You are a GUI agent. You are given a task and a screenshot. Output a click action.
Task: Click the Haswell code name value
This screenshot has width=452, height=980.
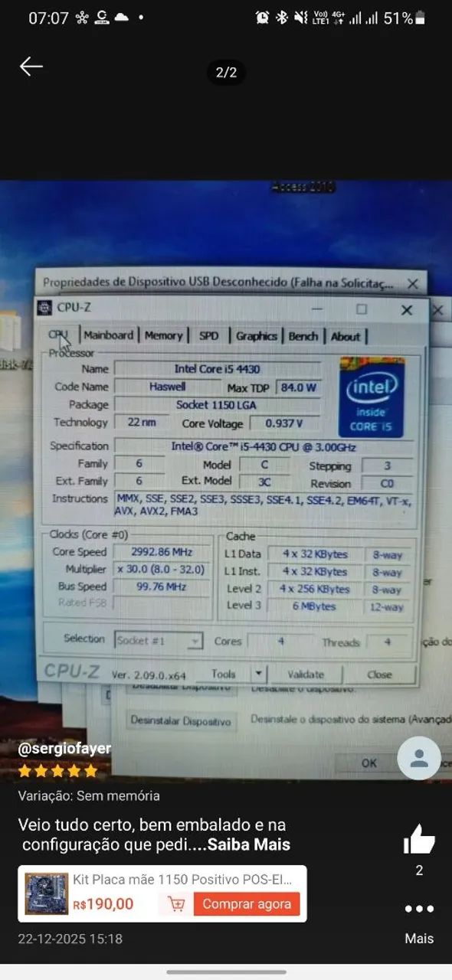tap(167, 387)
